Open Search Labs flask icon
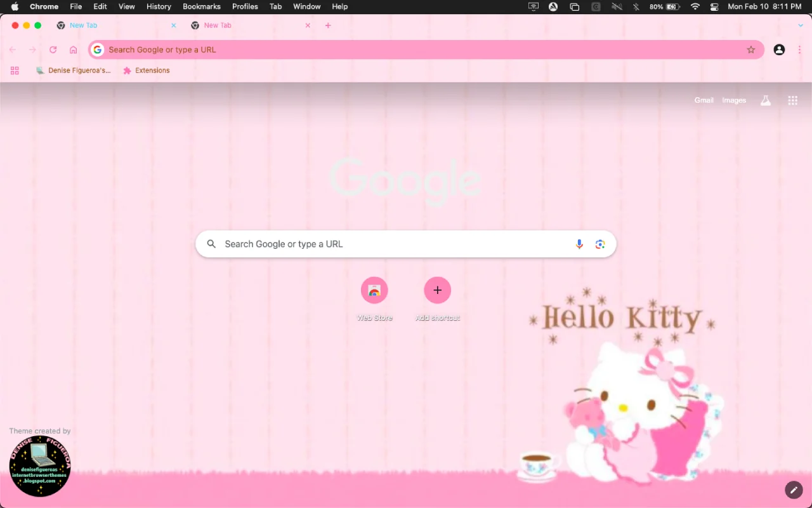The height and width of the screenshot is (508, 812). tap(766, 100)
